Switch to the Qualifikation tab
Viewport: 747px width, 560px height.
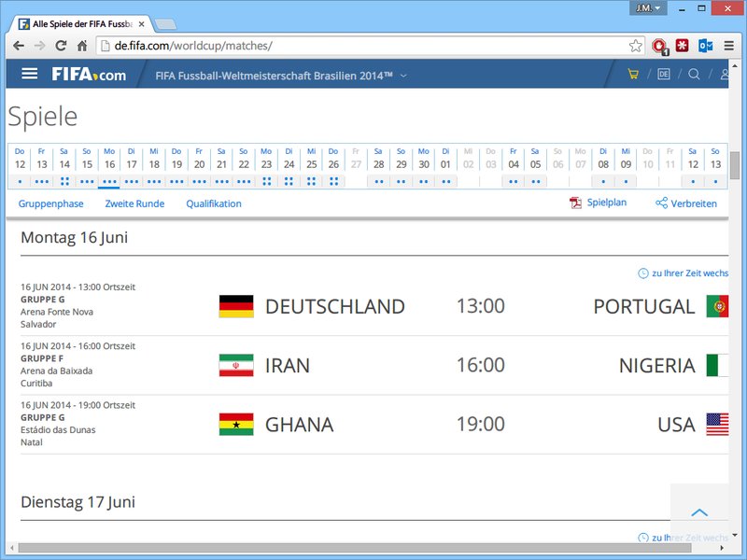point(214,203)
